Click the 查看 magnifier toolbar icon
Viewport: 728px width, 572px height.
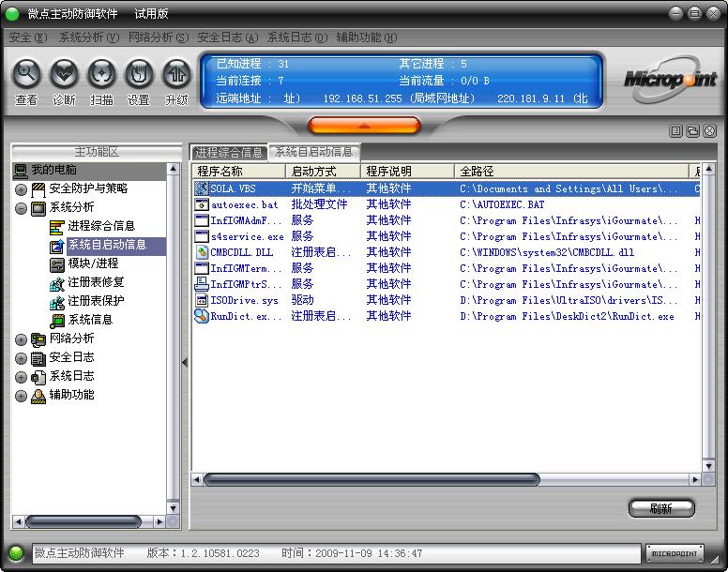pyautogui.click(x=27, y=74)
